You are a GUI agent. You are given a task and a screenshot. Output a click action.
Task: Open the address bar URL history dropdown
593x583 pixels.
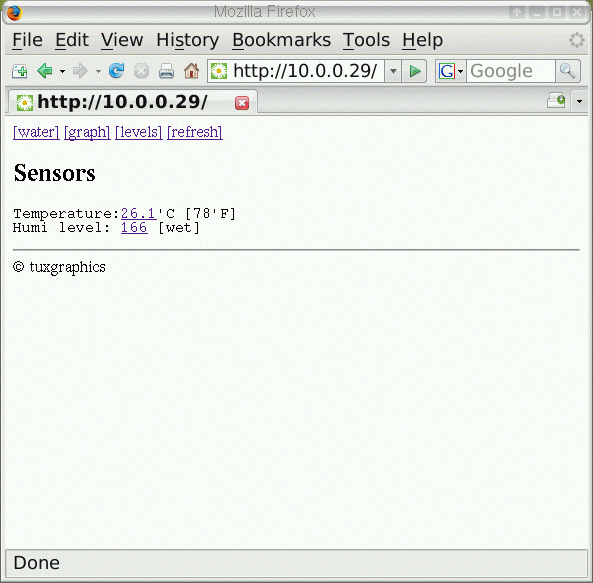[393, 71]
